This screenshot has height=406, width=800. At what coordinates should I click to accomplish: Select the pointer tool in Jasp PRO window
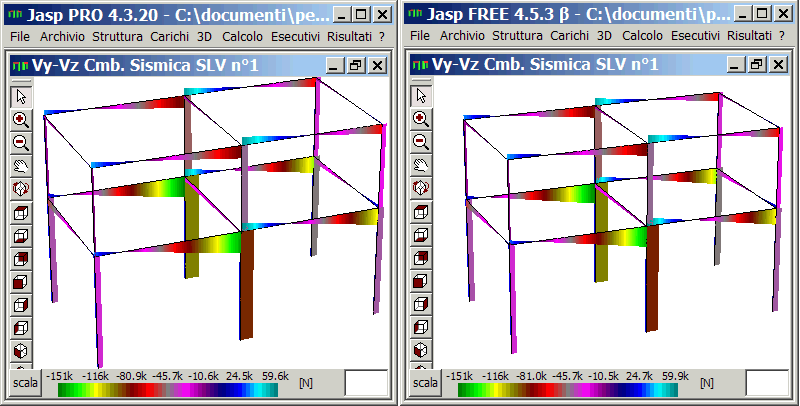point(21,96)
